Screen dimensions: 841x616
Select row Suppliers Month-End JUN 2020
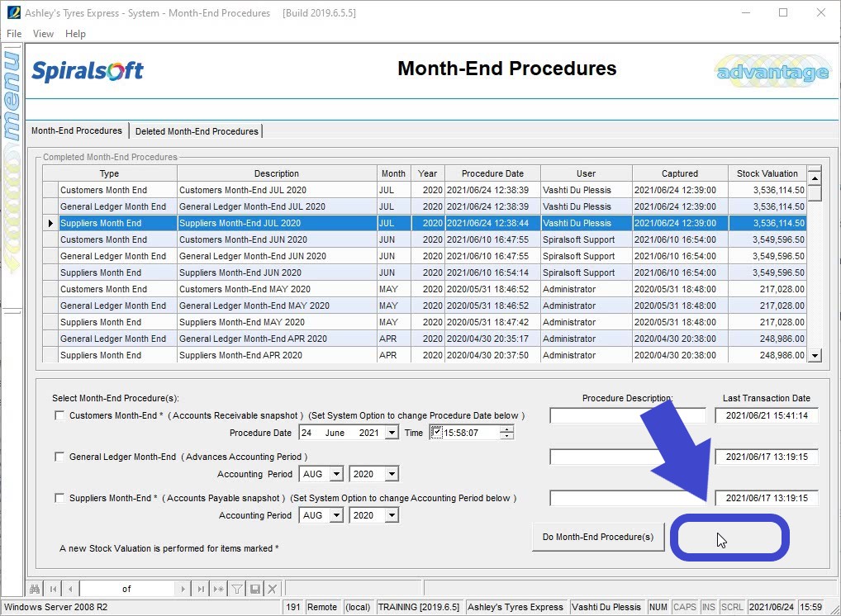pyautogui.click(x=425, y=272)
